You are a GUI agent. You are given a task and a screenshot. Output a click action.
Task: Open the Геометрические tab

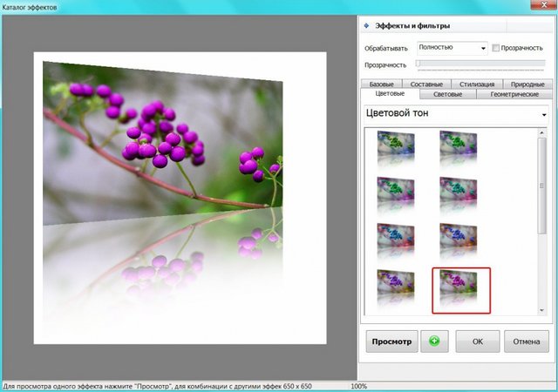coord(514,94)
